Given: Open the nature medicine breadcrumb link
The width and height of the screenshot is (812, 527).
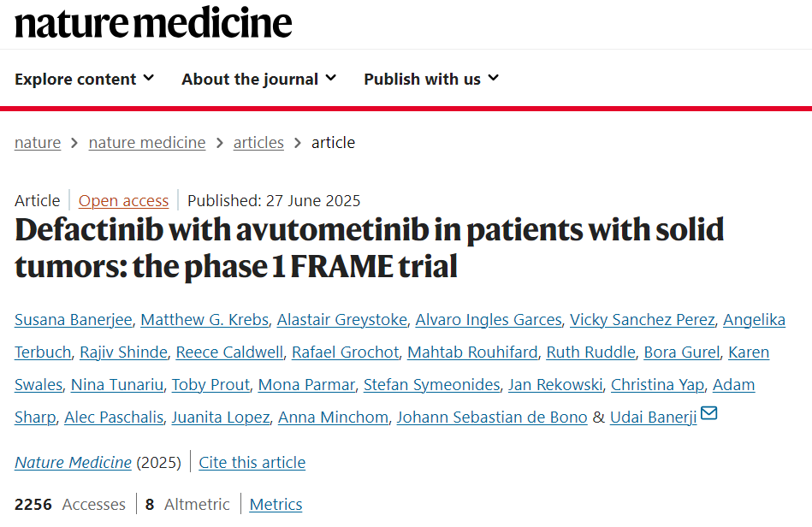Looking at the screenshot, I should coord(147,142).
